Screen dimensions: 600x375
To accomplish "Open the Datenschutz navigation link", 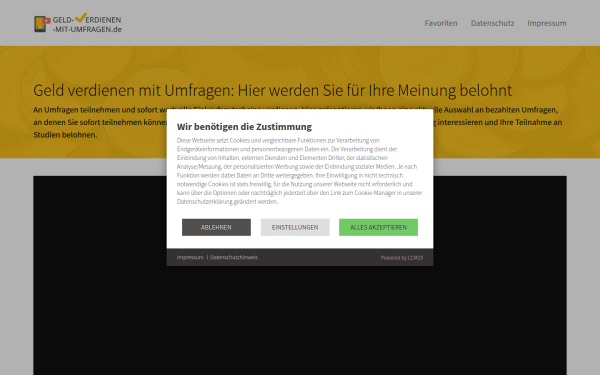I will coord(492,23).
